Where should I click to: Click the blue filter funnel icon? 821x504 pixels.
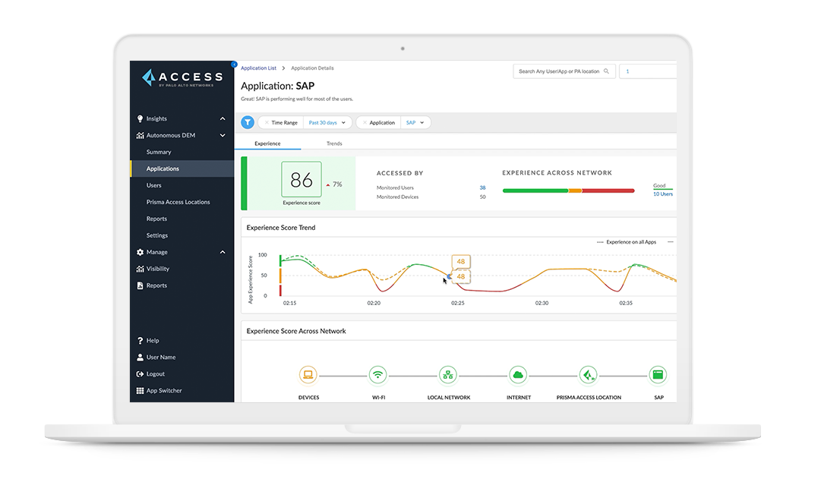click(248, 122)
